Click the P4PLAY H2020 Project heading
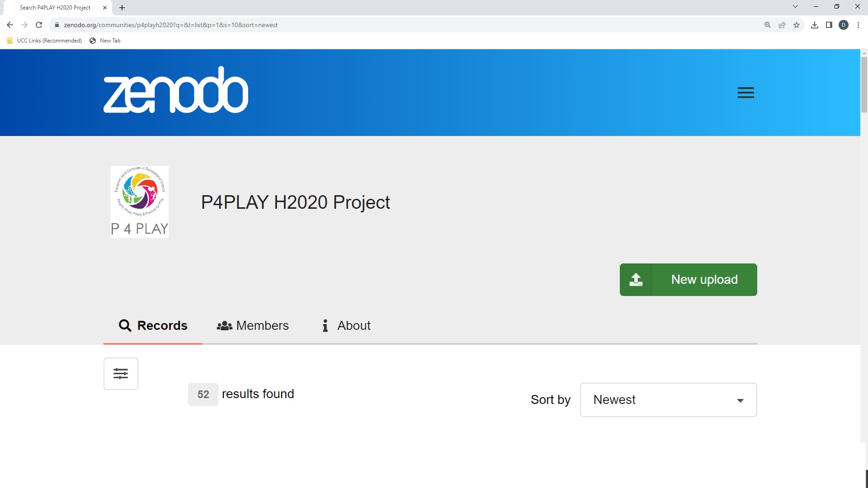The image size is (868, 488). (295, 202)
